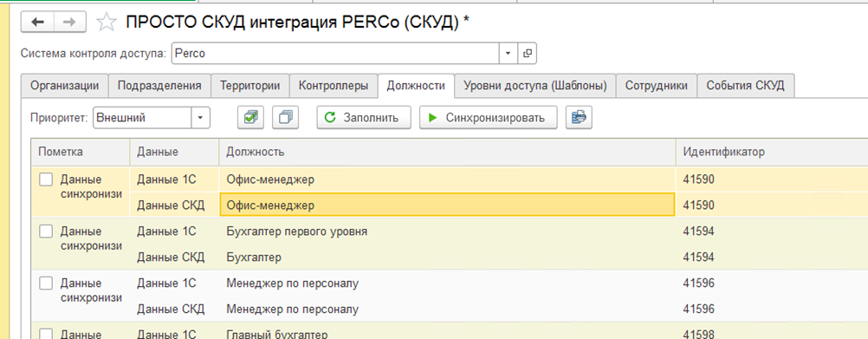The image size is (868, 339).
Task: Switch to the Организации tab
Action: coord(65,86)
